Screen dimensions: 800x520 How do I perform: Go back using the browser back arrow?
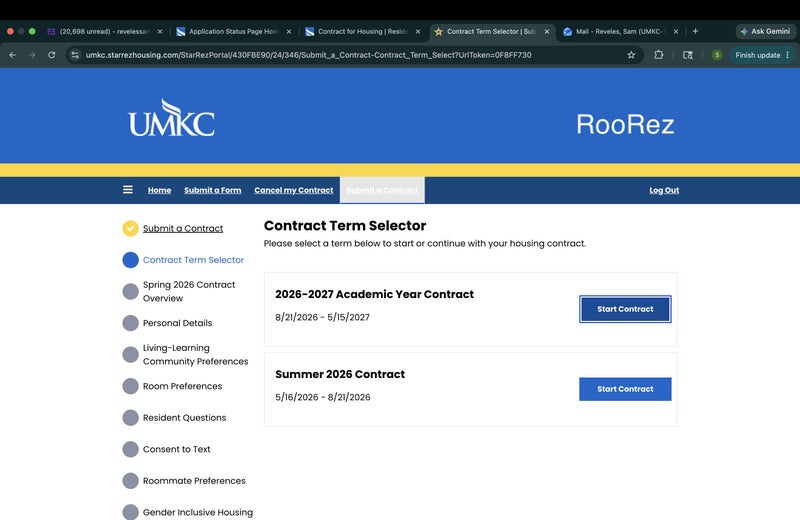[13, 55]
